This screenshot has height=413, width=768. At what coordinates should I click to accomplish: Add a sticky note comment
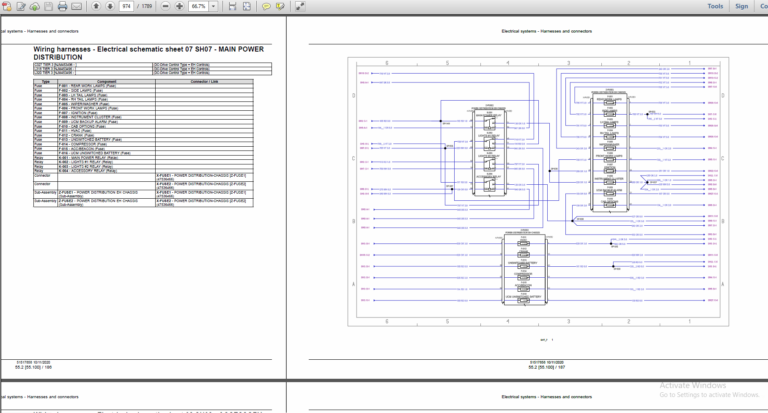tap(265, 6)
